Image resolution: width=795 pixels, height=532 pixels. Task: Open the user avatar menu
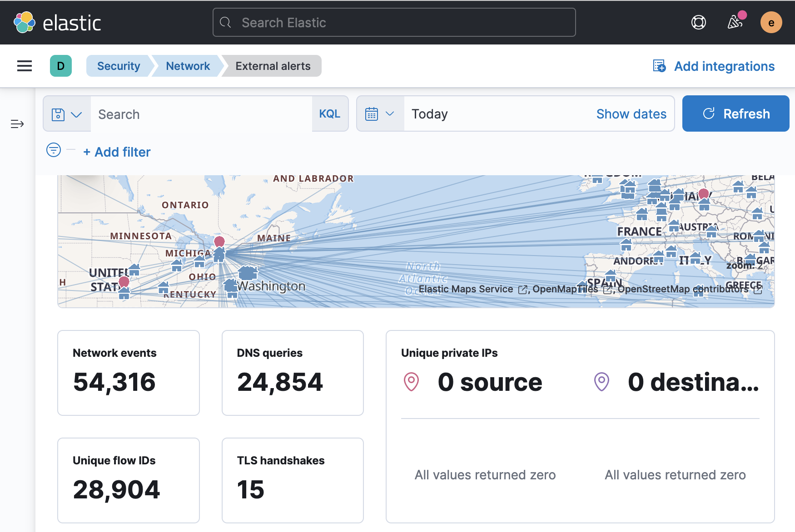[771, 22]
